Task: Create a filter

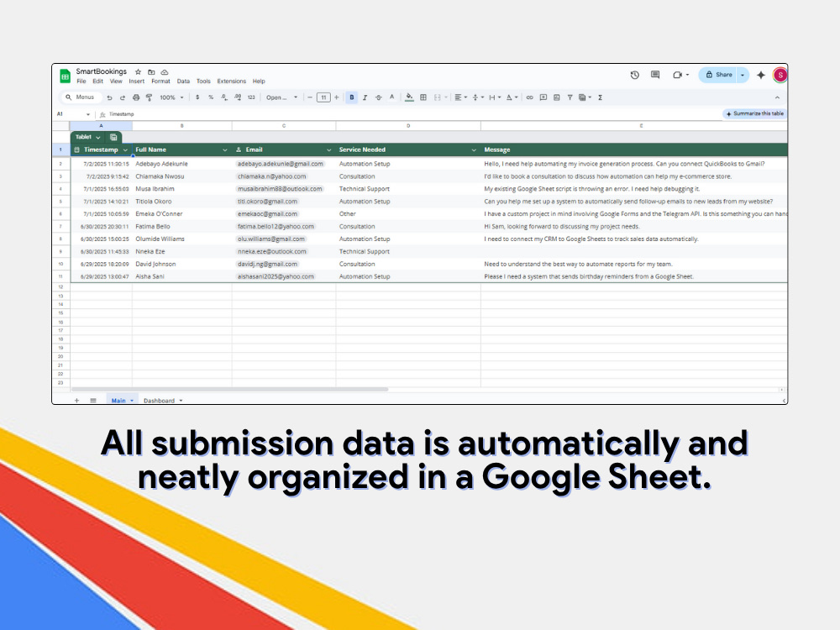Action: (x=570, y=97)
